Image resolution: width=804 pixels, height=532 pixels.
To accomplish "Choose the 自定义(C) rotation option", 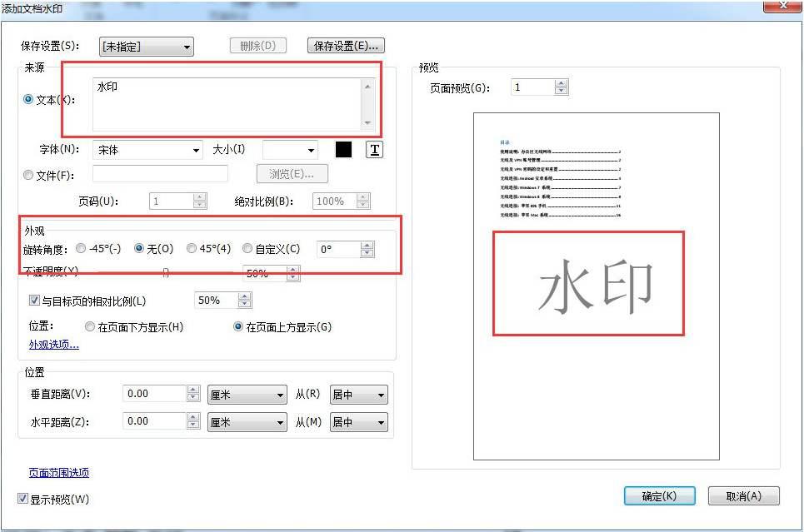I will (x=246, y=247).
